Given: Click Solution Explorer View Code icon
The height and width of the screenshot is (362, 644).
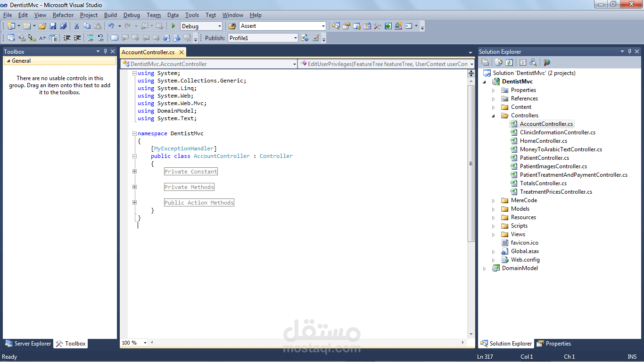Looking at the screenshot, I should pyautogui.click(x=522, y=62).
